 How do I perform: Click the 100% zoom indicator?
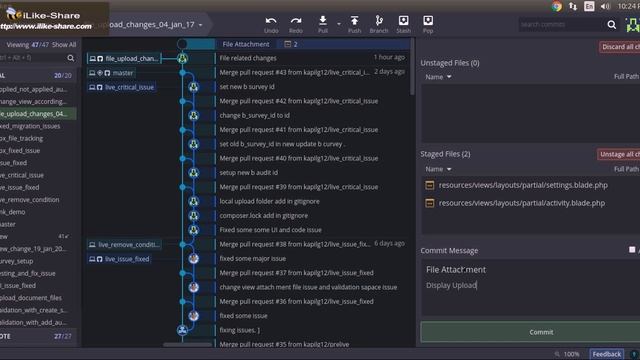[571, 354]
